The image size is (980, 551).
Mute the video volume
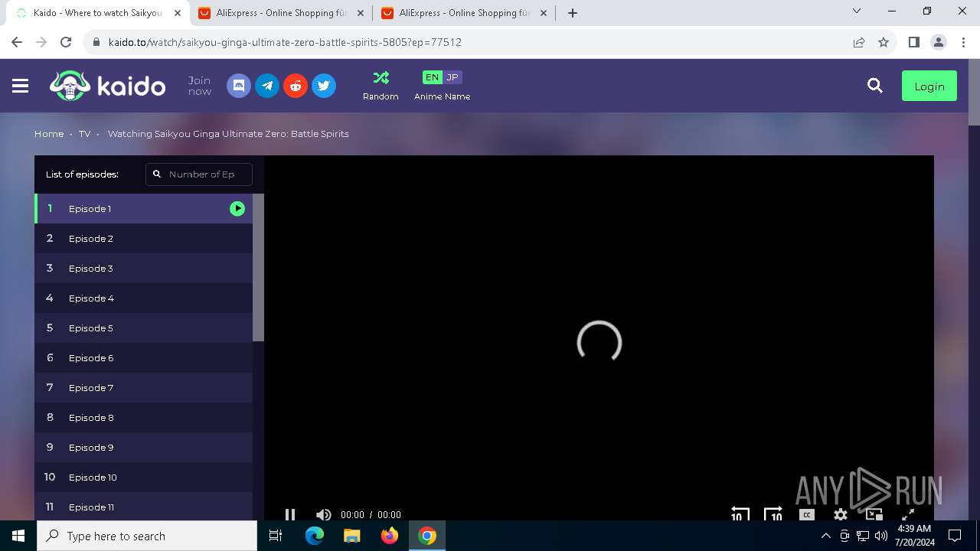click(x=323, y=514)
